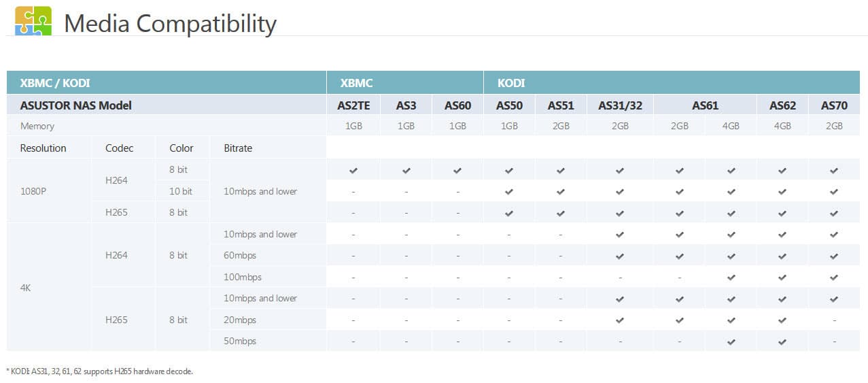Click the XBMC / KODI header cell
Screen dimensions: 868x383
(x=167, y=83)
